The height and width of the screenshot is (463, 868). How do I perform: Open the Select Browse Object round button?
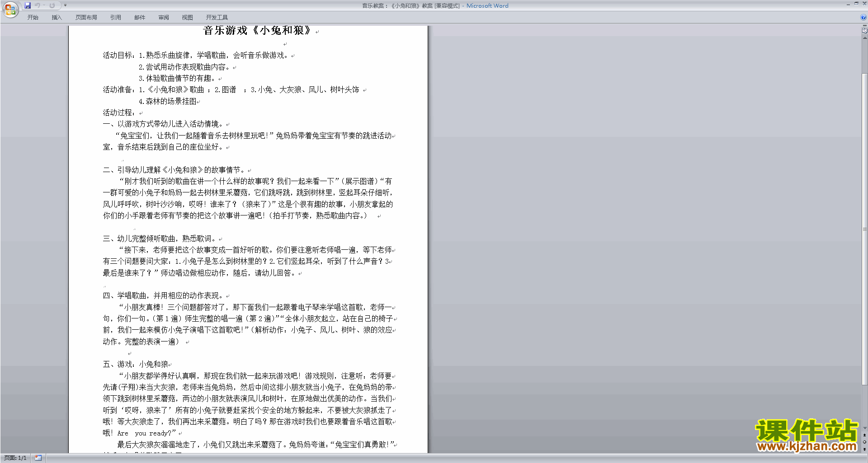point(864,442)
